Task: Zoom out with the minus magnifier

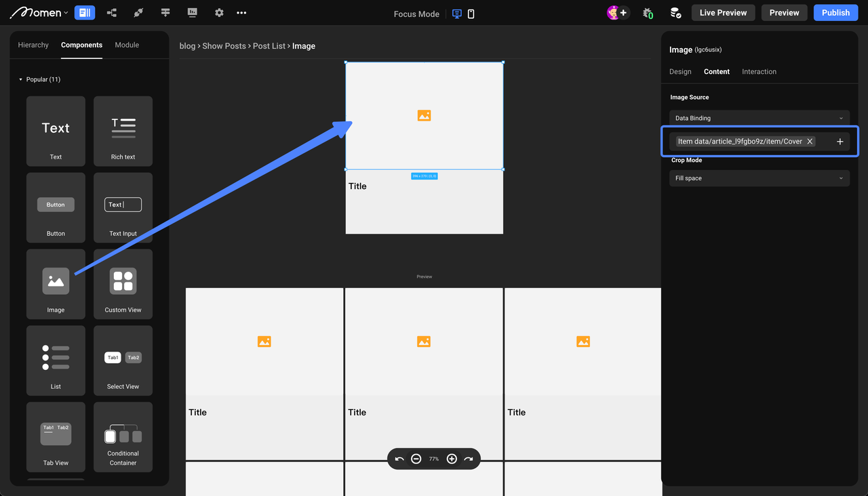Action: 416,459
